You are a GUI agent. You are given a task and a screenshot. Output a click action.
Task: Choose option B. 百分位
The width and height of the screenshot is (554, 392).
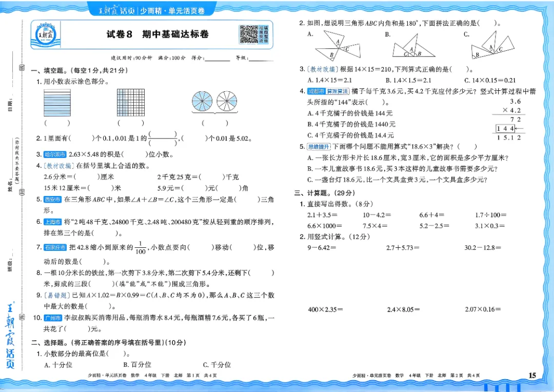137,365
